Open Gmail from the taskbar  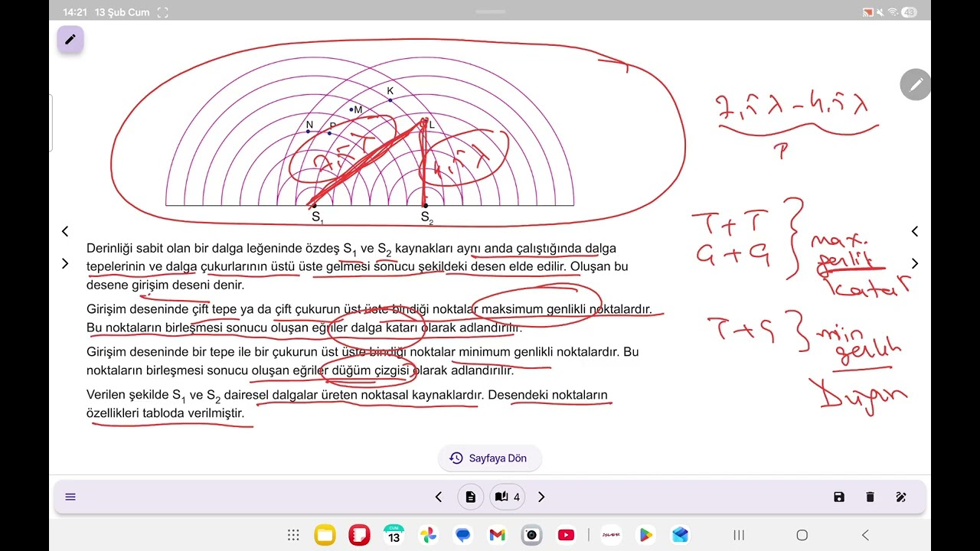pyautogui.click(x=497, y=535)
